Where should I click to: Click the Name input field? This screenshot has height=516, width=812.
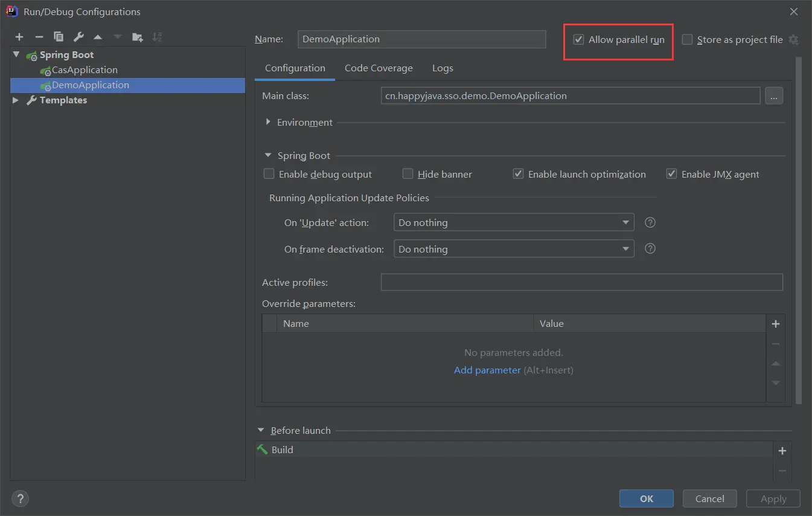click(x=422, y=39)
